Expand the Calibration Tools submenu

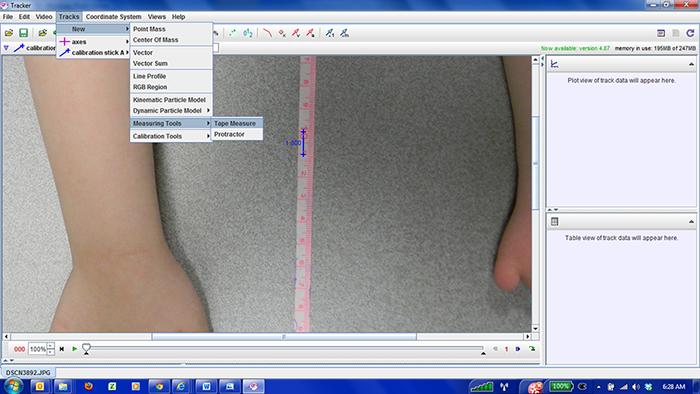(x=171, y=136)
